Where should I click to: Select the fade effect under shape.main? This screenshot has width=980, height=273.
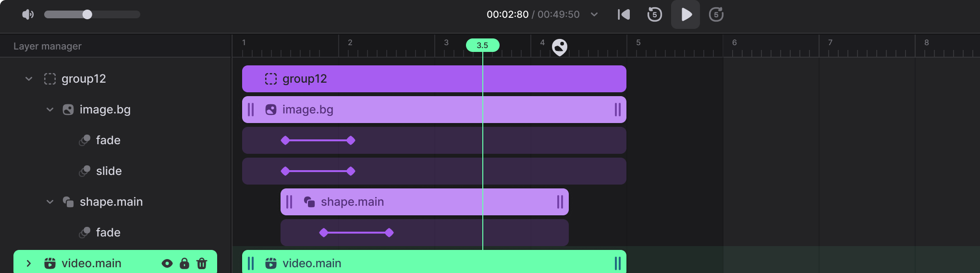pos(108,233)
